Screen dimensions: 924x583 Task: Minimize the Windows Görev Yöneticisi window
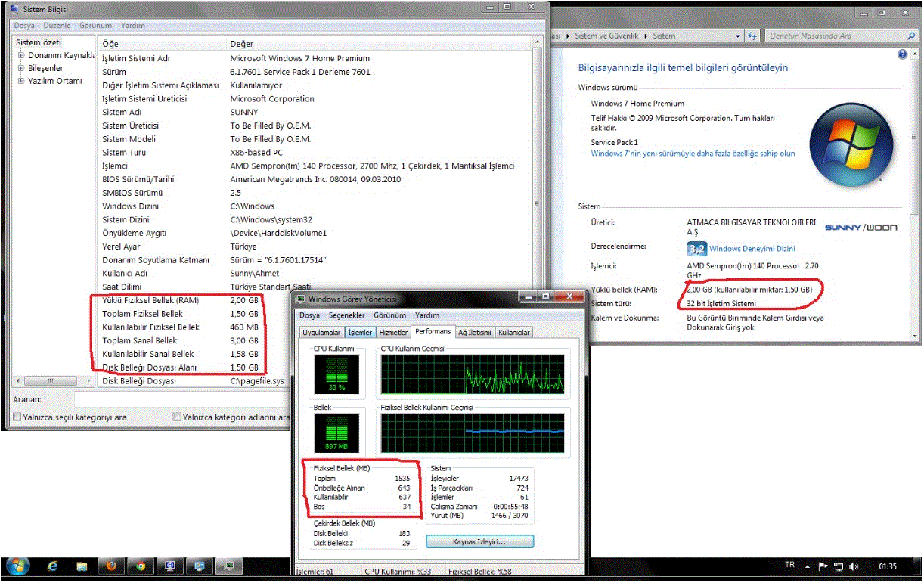(x=529, y=296)
